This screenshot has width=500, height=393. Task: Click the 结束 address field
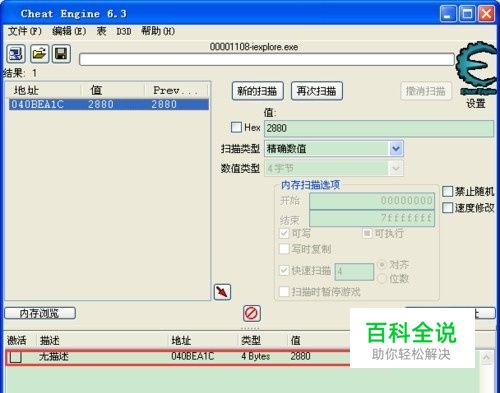click(372, 219)
